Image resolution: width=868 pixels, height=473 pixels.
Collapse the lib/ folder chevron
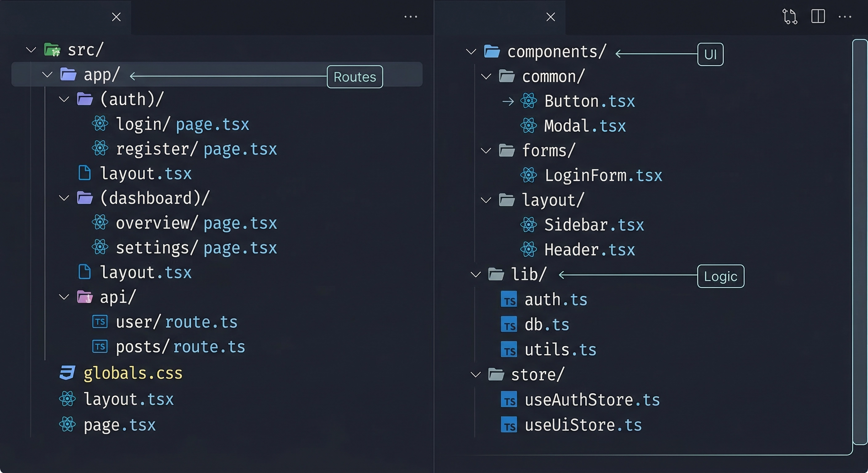point(475,274)
